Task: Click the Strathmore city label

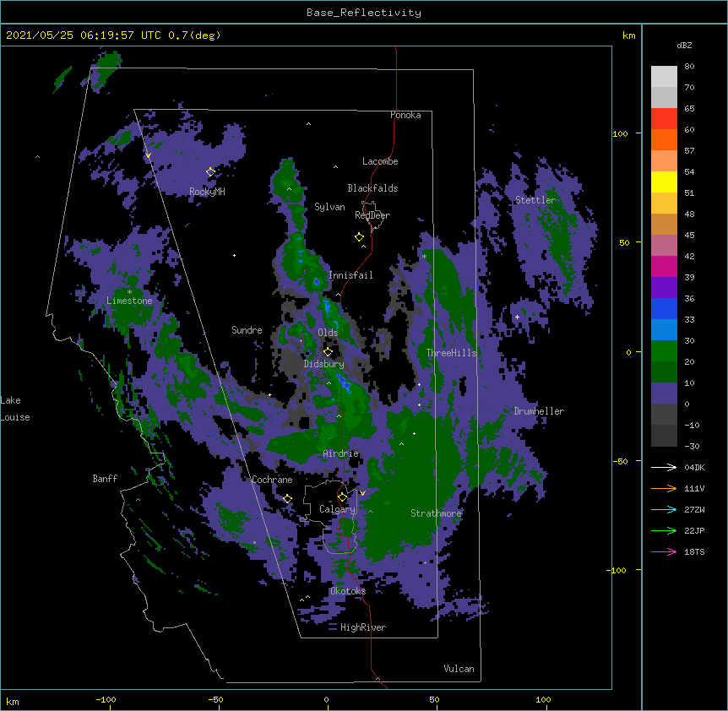Action: click(x=436, y=513)
